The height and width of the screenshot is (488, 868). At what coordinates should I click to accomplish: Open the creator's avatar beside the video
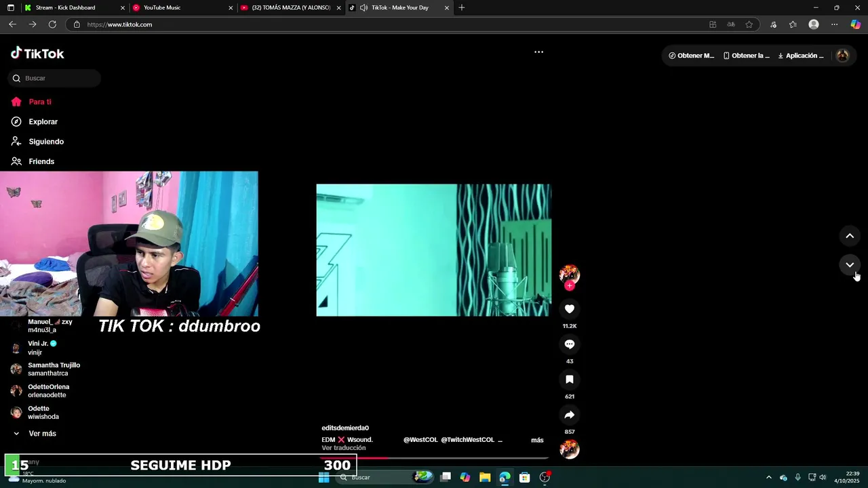tap(570, 273)
